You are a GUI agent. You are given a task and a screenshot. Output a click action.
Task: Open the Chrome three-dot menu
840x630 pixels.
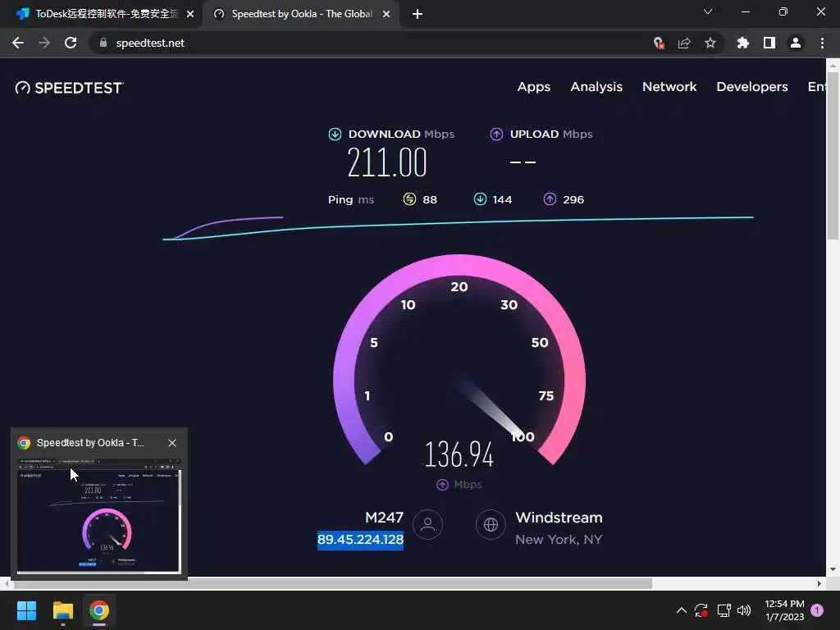pyautogui.click(x=822, y=43)
